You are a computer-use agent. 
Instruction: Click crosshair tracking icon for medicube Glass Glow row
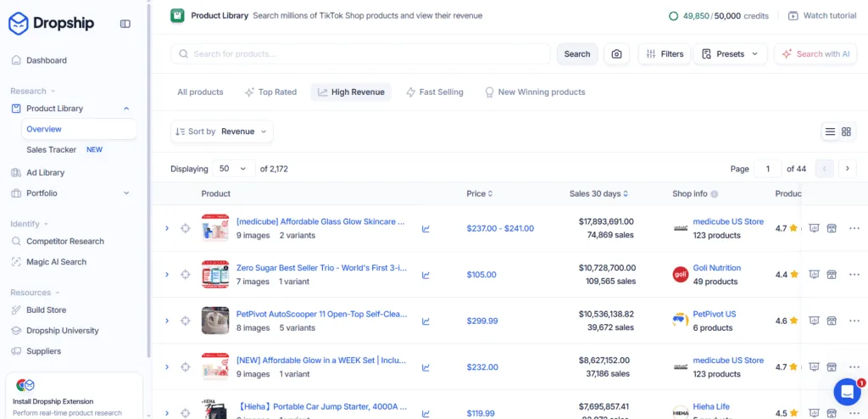(x=186, y=228)
